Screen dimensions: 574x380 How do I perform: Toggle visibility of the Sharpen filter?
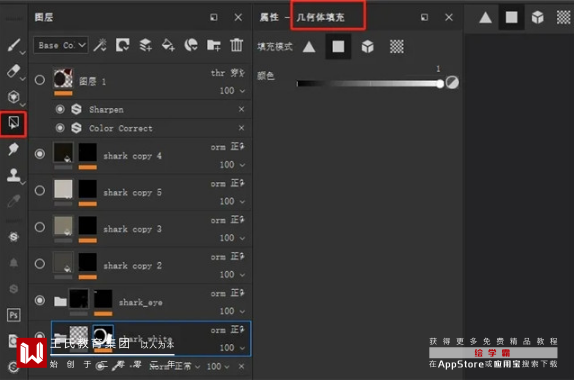tap(60, 109)
